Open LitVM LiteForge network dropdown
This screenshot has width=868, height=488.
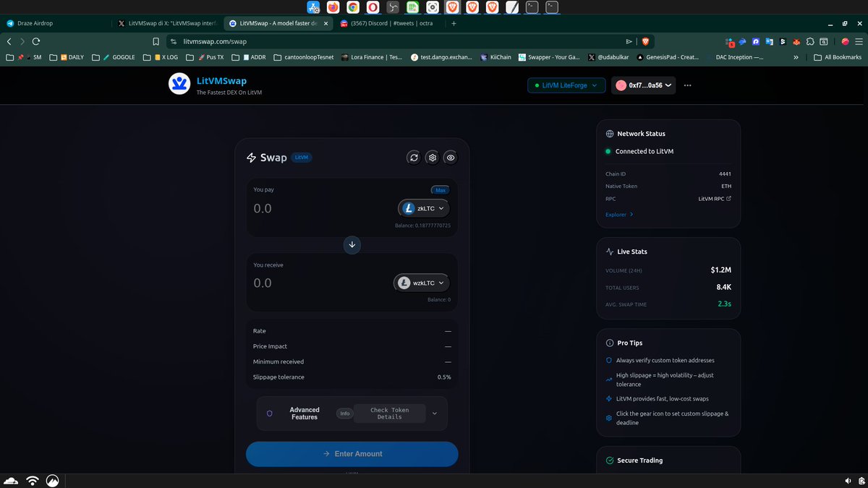click(566, 85)
